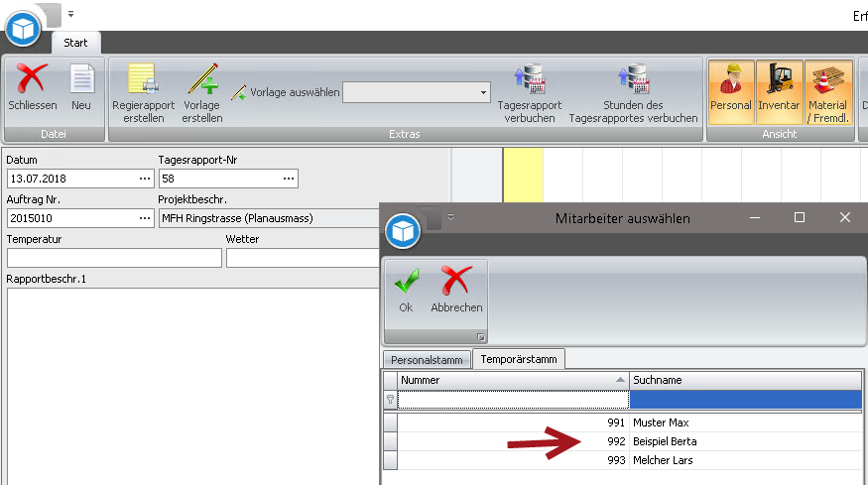
Task: Click the filter row funnel icon
Action: (x=390, y=399)
